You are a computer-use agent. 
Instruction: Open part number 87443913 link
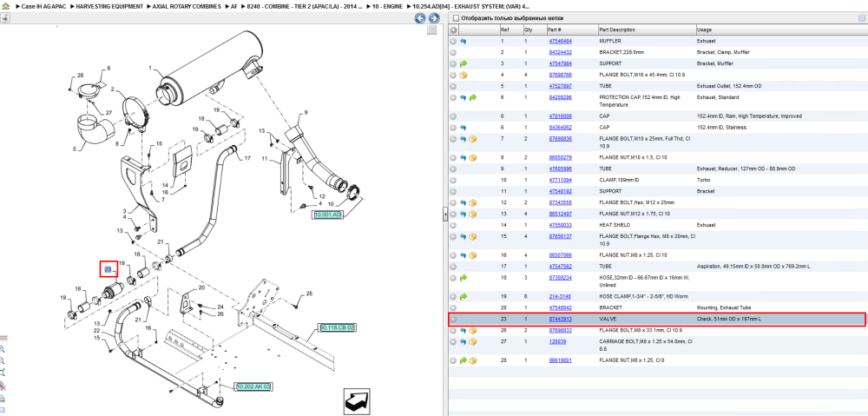(560, 319)
